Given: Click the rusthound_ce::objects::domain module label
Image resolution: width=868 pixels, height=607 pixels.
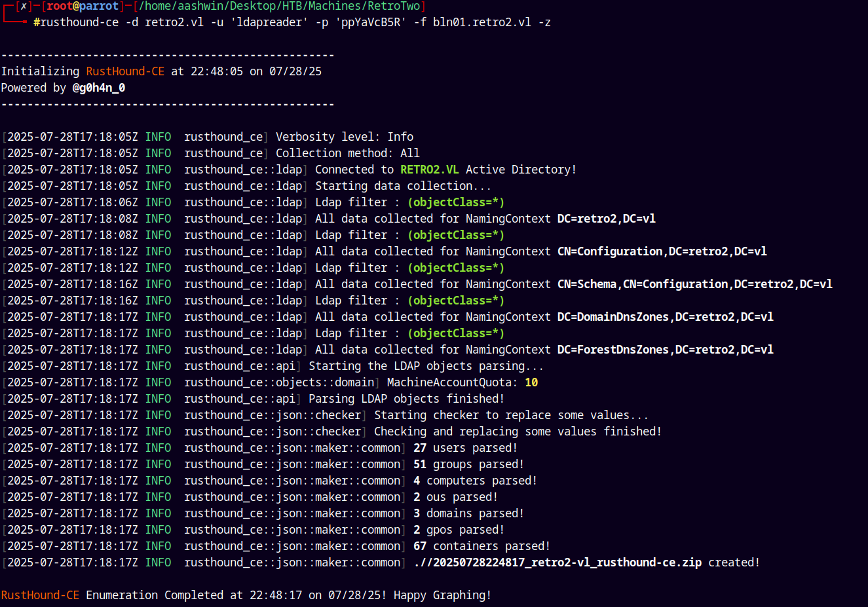Looking at the screenshot, I should tap(279, 382).
